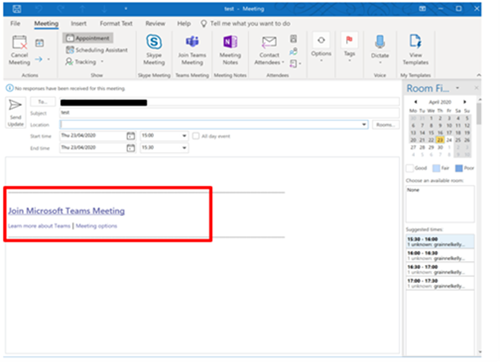This screenshot has width=500, height=362.
Task: Open the start time 15:00 dropdown
Action: point(184,136)
